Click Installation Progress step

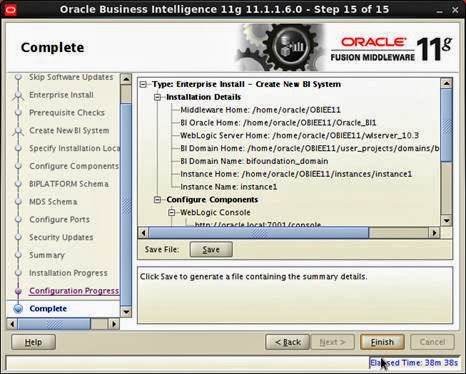(68, 273)
